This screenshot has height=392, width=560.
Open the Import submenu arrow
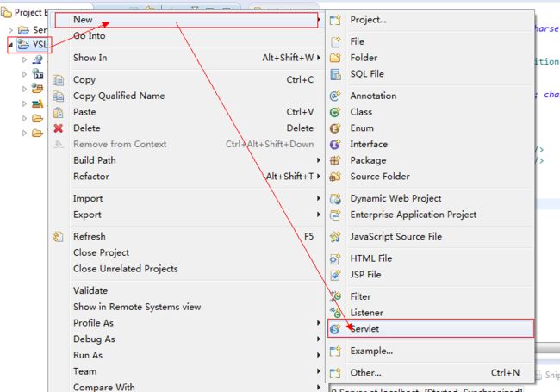(x=319, y=198)
